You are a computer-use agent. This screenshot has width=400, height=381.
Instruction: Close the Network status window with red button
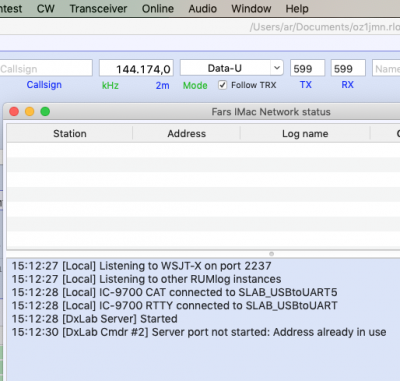(x=14, y=111)
